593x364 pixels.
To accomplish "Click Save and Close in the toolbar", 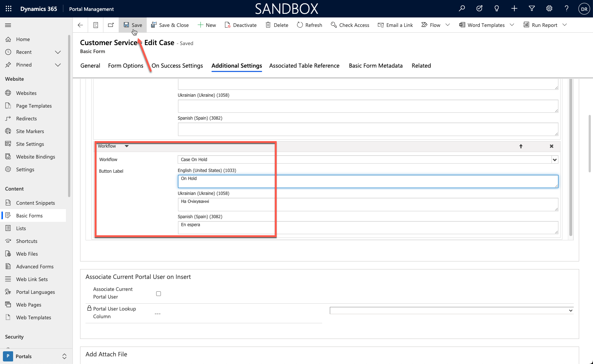I will point(170,25).
